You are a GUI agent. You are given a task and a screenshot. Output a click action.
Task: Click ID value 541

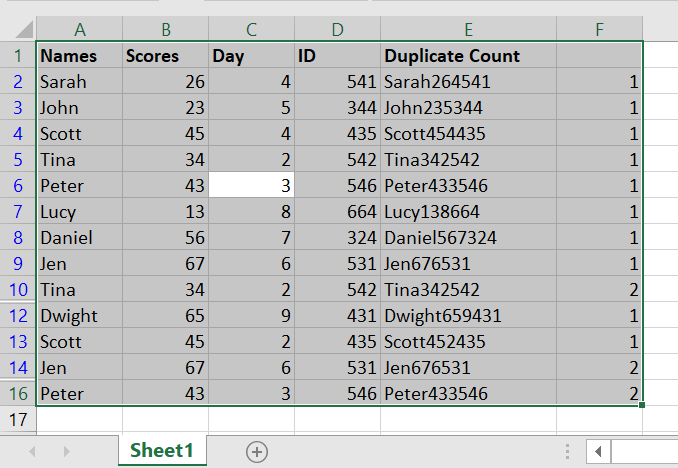[337, 81]
